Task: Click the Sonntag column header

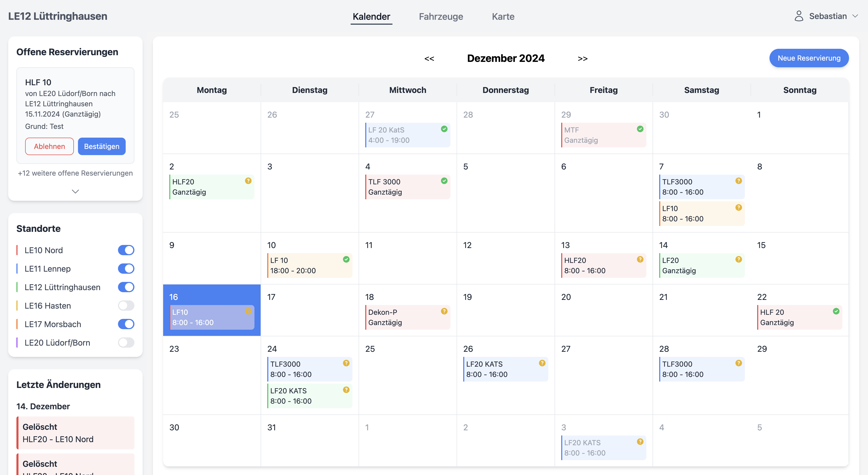Action: tap(800, 90)
